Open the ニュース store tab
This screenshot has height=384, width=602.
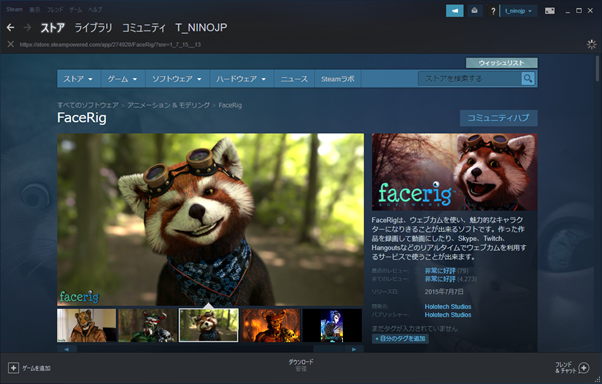pyautogui.click(x=294, y=79)
